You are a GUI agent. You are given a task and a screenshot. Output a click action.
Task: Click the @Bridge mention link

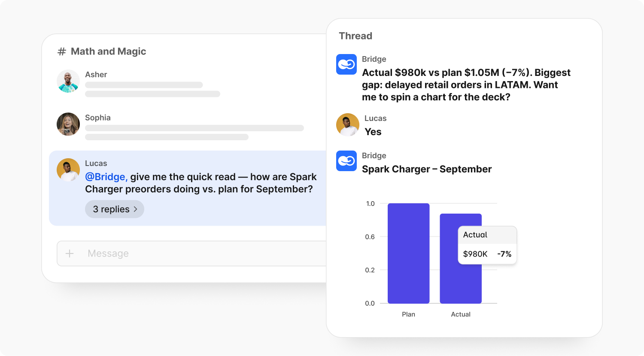(x=106, y=177)
